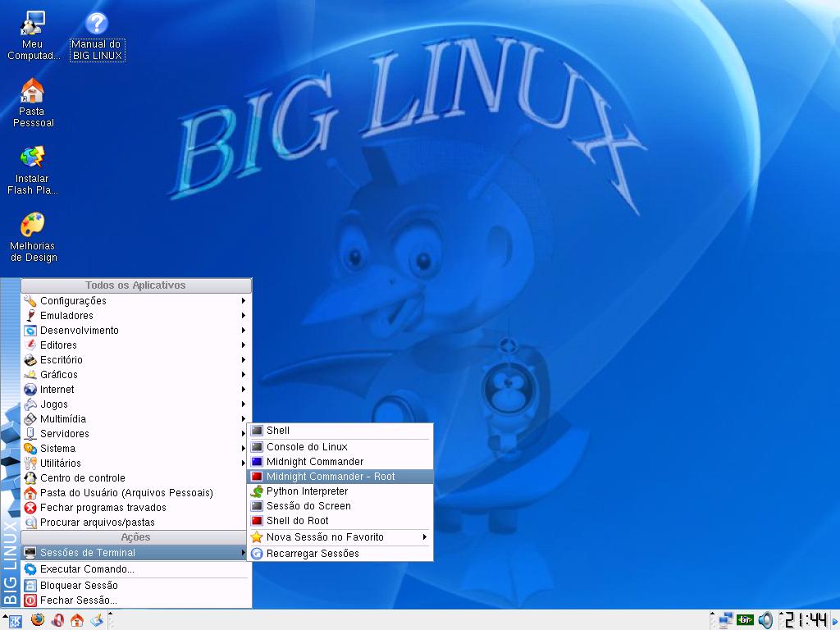Open the volume speaker tray icon
The image size is (840, 630).
pos(765,620)
